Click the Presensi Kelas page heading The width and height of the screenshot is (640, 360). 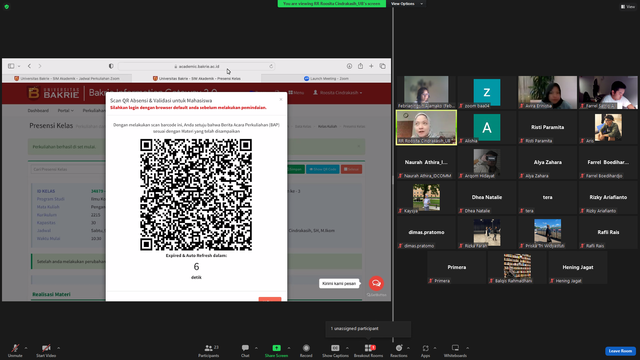pos(51,125)
